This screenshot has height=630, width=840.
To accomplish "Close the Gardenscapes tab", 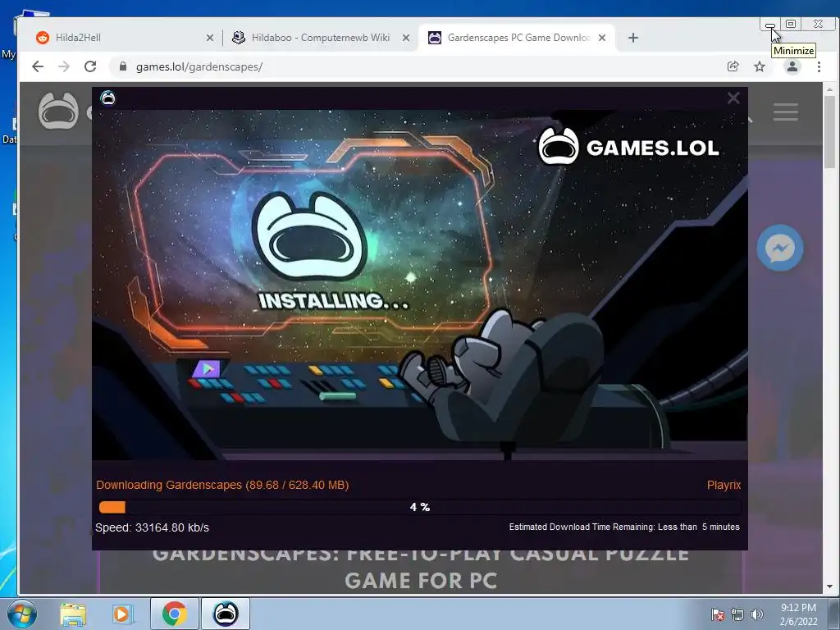I will [602, 38].
